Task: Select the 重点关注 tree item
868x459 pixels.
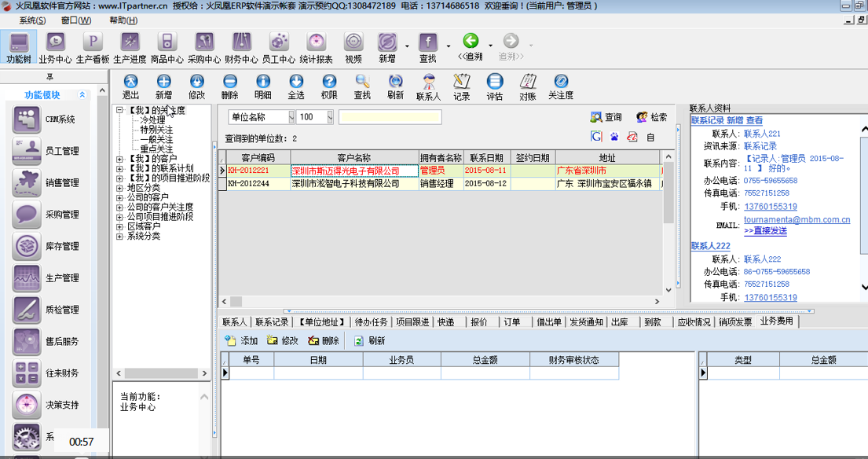Action: click(x=156, y=149)
